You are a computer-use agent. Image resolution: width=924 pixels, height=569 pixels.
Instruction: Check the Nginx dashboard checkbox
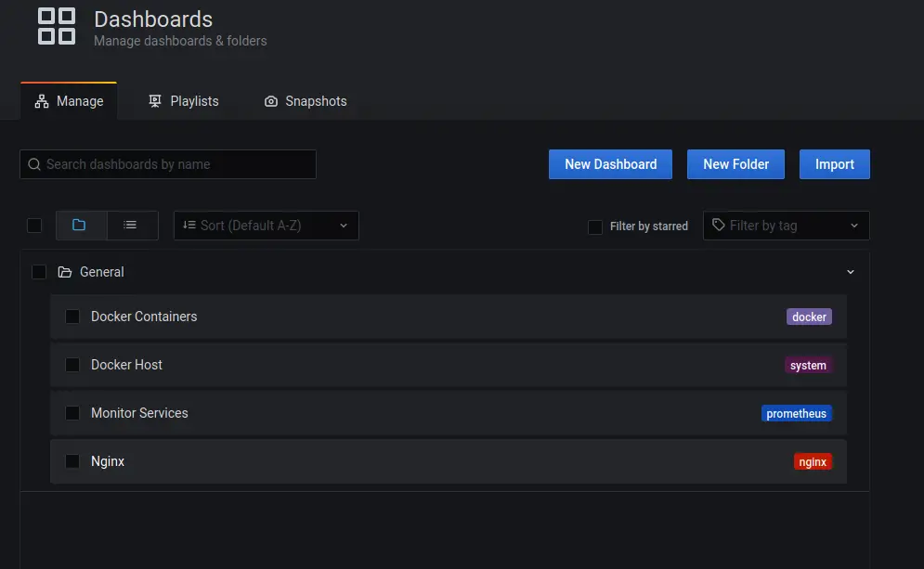coord(72,461)
